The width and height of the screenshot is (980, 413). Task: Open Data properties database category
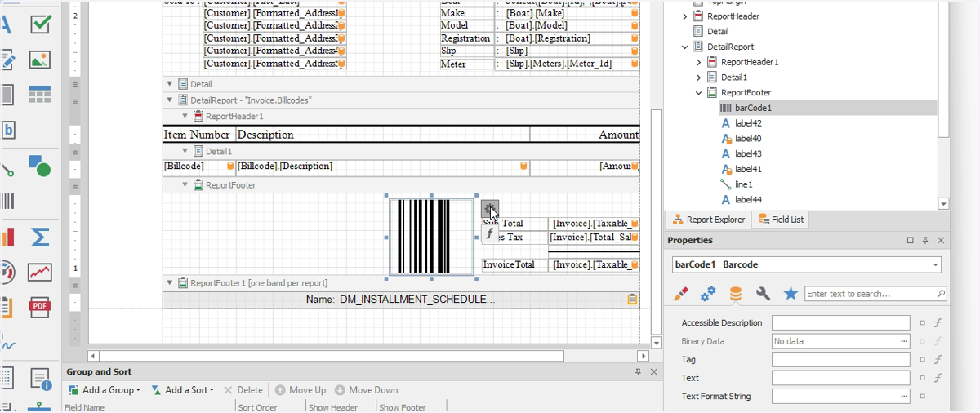pyautogui.click(x=736, y=294)
